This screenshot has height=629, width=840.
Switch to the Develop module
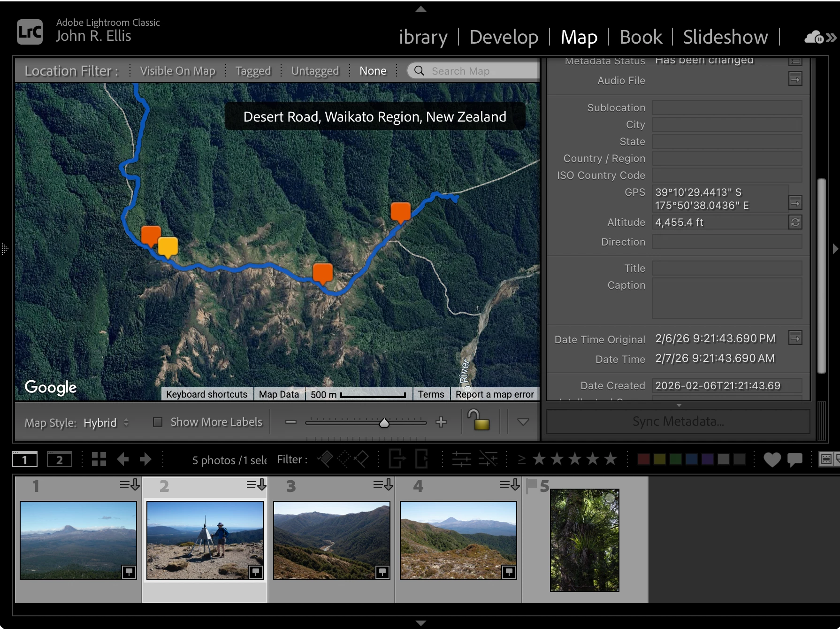(504, 37)
